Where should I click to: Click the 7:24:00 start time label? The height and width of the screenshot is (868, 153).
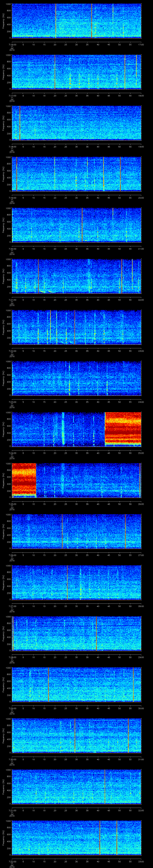tap(12, 453)
